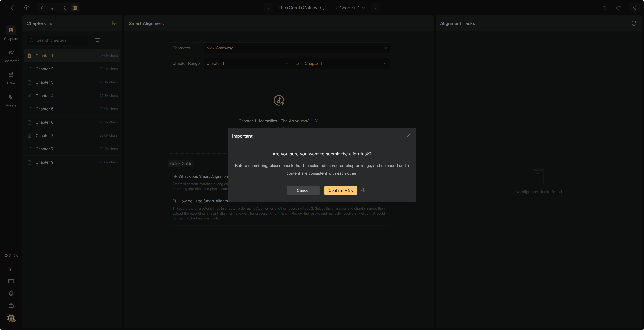The image size is (644, 330).
Task: Refresh the Alignment Tasks list
Action: click(634, 23)
